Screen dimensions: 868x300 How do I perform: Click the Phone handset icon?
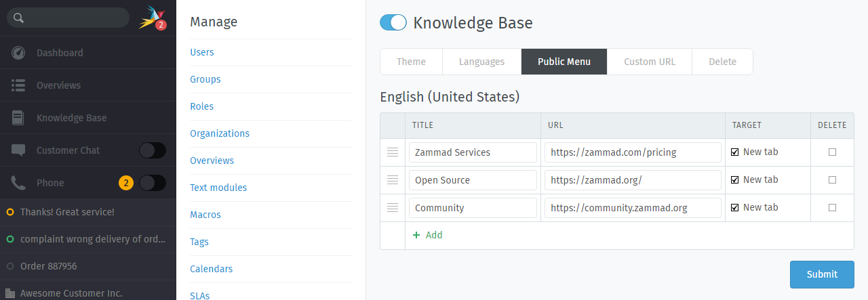click(x=18, y=183)
